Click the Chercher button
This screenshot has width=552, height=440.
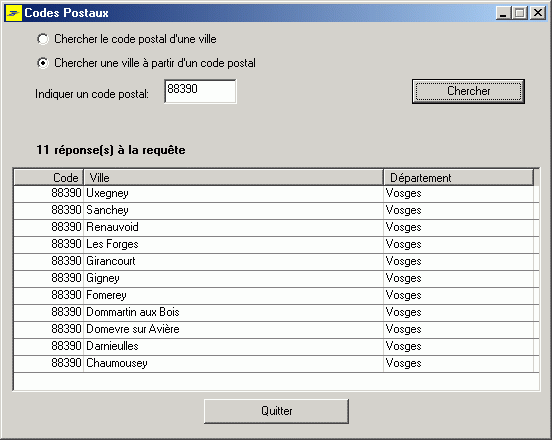(468, 91)
